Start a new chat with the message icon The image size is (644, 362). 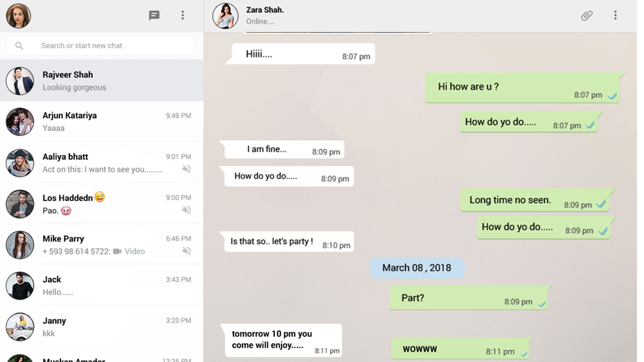pos(154,16)
